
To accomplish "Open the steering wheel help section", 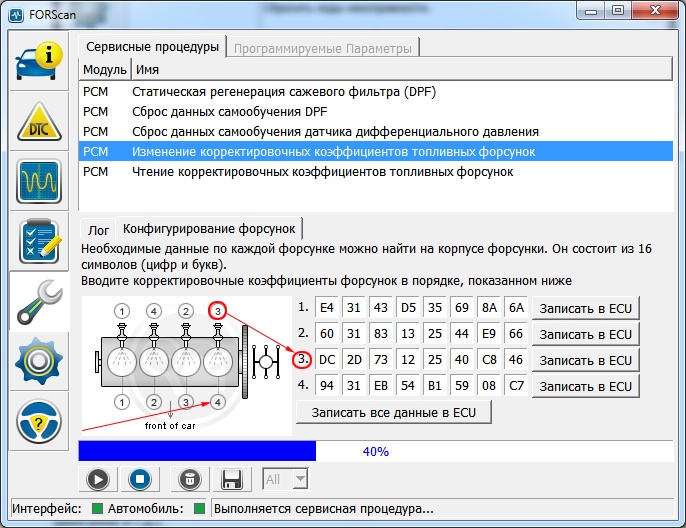I will pos(39,421).
